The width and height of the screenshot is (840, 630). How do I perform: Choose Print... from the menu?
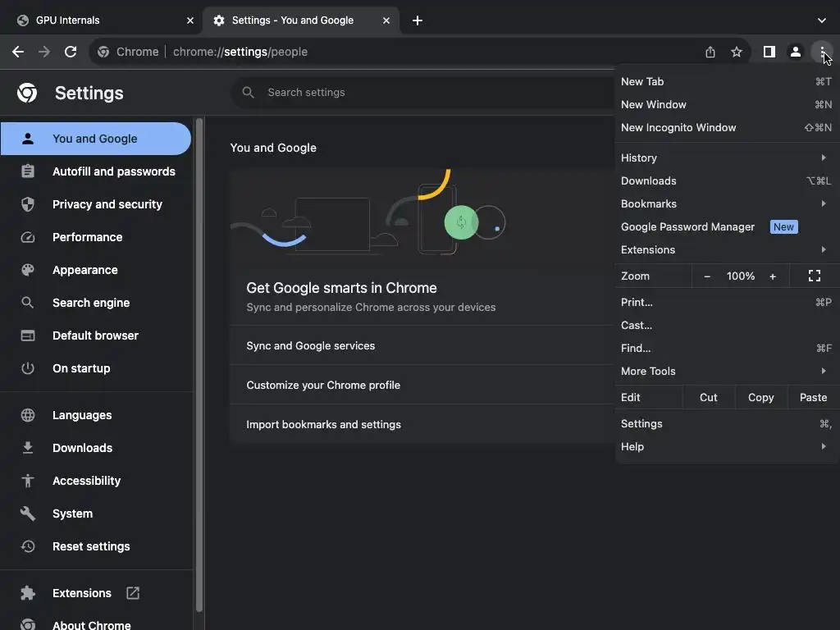[x=727, y=302]
